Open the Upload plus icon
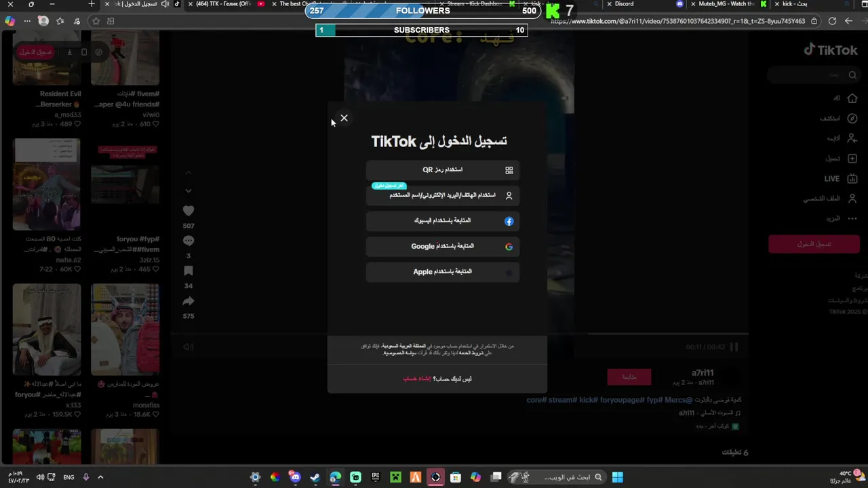The height and width of the screenshot is (488, 868). click(852, 159)
